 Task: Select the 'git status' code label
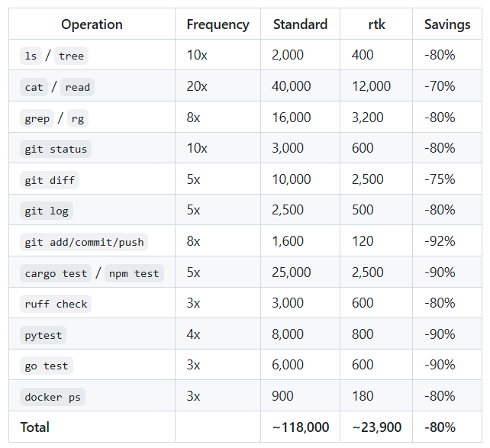point(56,149)
